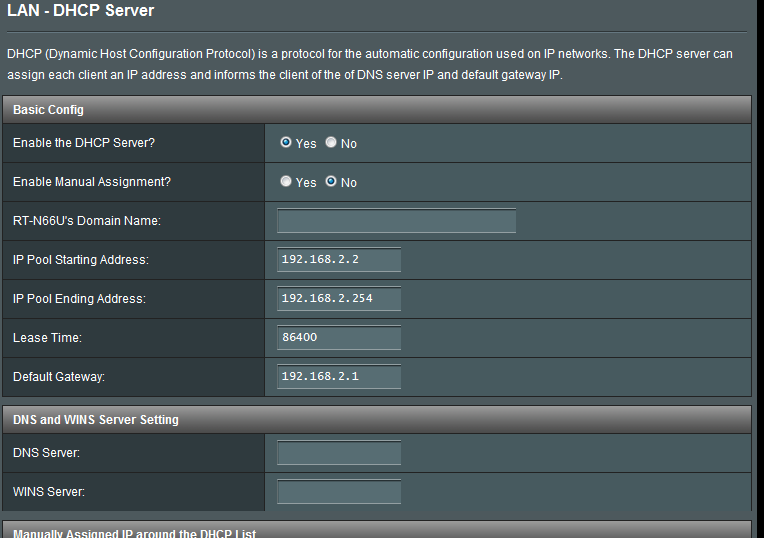Click the IP Pool Starting Address text box
The height and width of the screenshot is (538, 764).
[339, 260]
